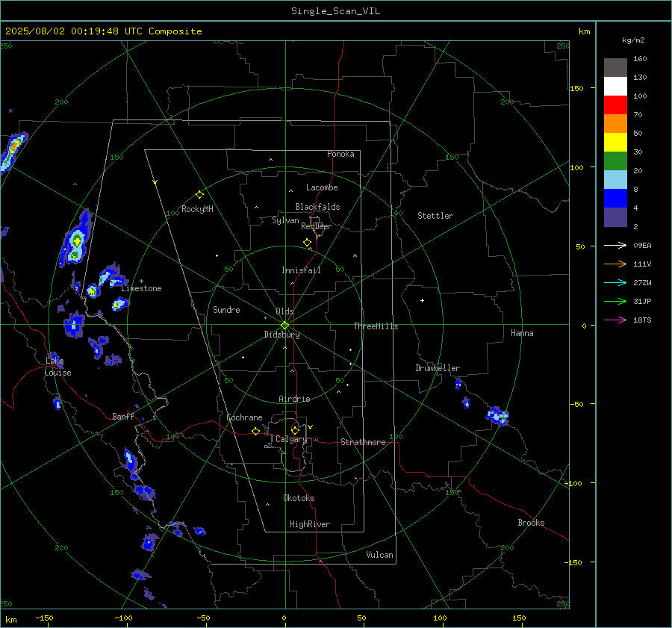Click the yellow diamond marker near Cochrane
Image resolution: width=672 pixels, height=628 pixels.
[256, 432]
